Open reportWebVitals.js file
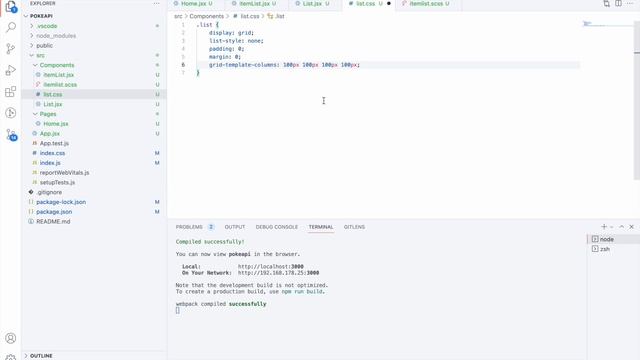The width and height of the screenshot is (640, 360). 64,173
